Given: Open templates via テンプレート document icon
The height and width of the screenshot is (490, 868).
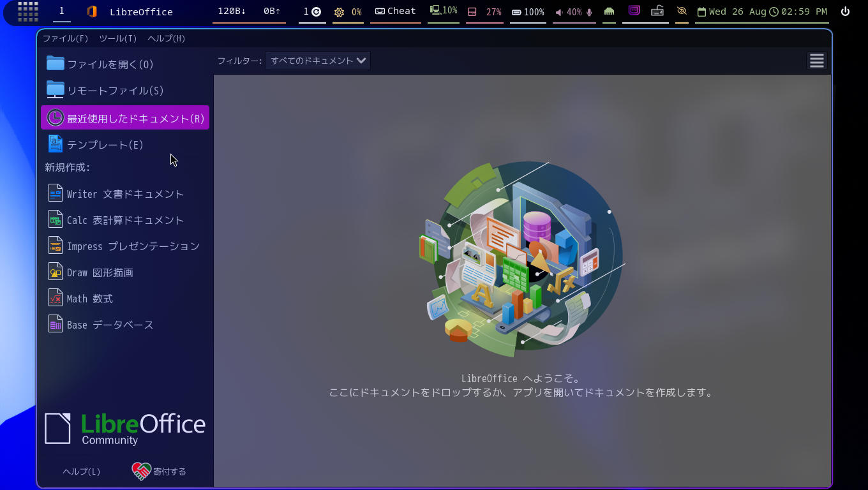Looking at the screenshot, I should point(56,144).
